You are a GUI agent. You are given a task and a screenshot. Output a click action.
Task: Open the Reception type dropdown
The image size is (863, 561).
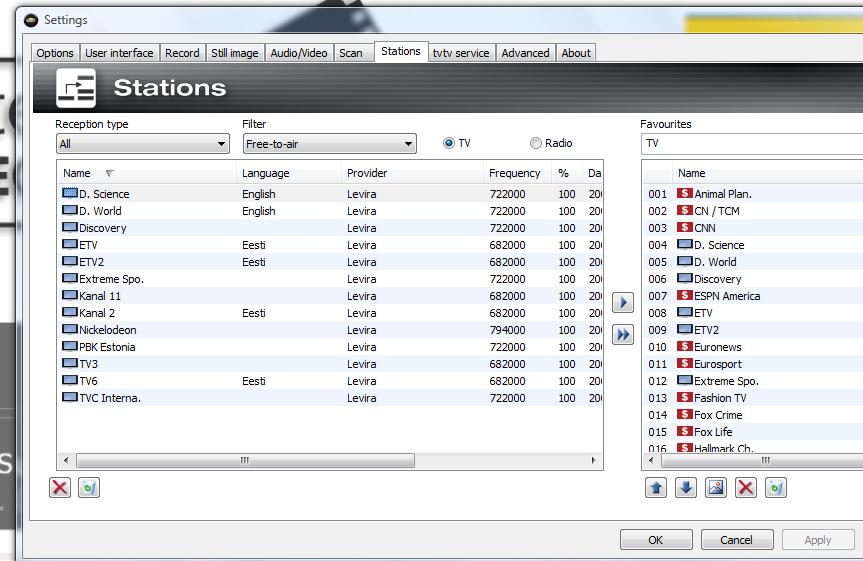(x=143, y=144)
